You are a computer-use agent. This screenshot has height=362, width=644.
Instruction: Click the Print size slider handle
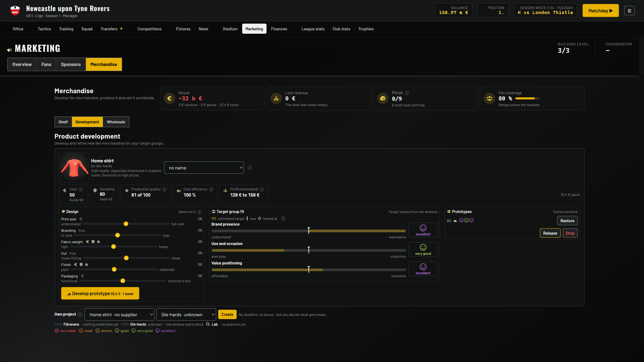tap(126, 224)
